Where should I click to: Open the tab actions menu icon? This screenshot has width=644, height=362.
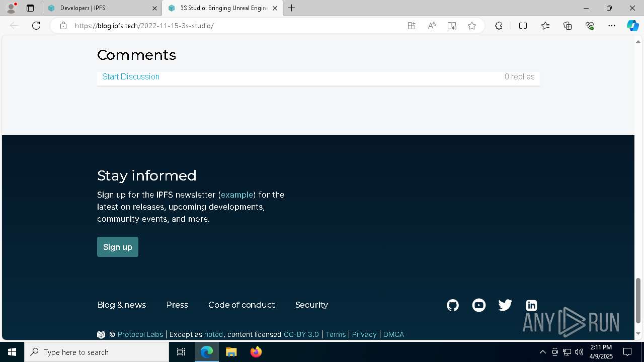(30, 8)
